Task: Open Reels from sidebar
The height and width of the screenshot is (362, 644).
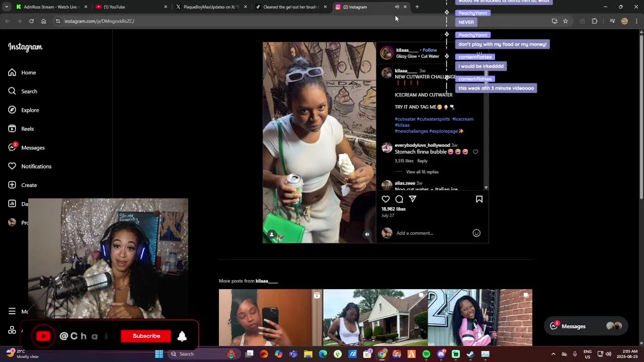Action: click(21, 129)
